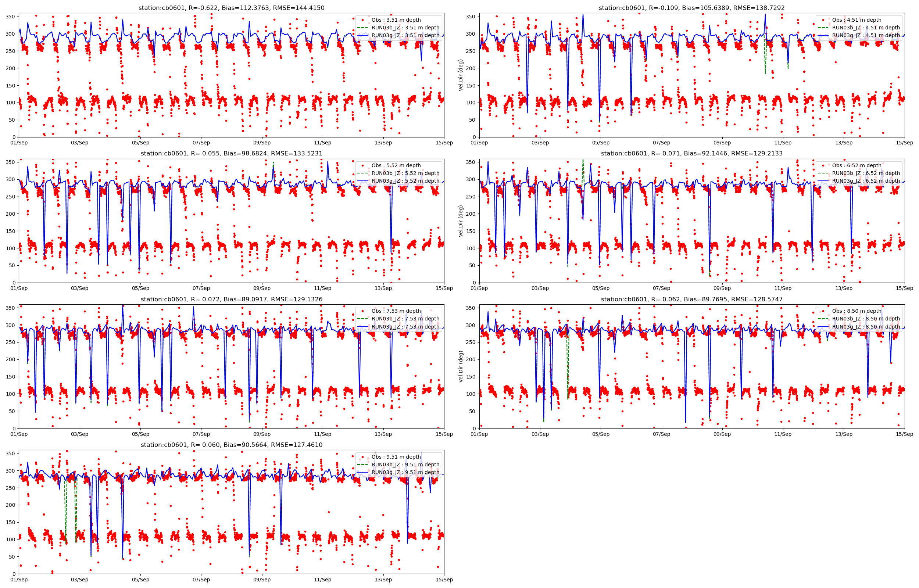Click the blue RUN03g_JZ line in 6.52 m legend
Image resolution: width=919 pixels, height=588 pixels.
pos(823,181)
